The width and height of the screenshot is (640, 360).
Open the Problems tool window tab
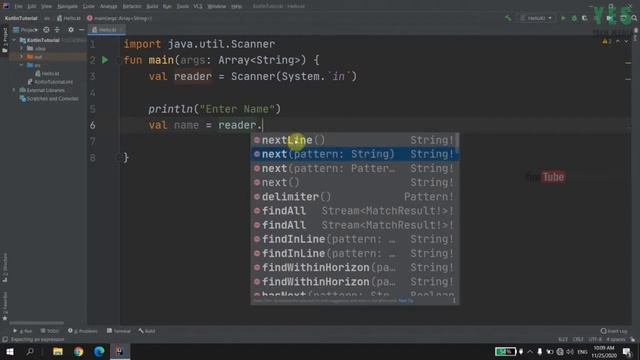pyautogui.click(x=83, y=331)
